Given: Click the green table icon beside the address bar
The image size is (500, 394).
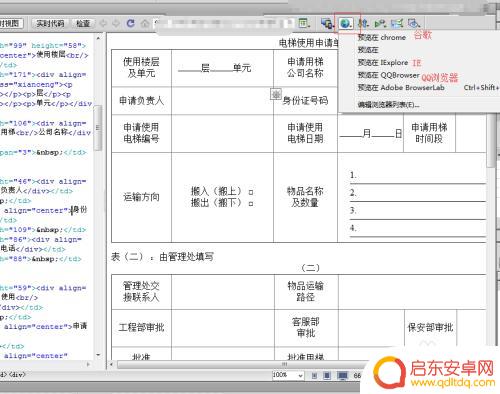Looking at the screenshot, I should click(304, 23).
